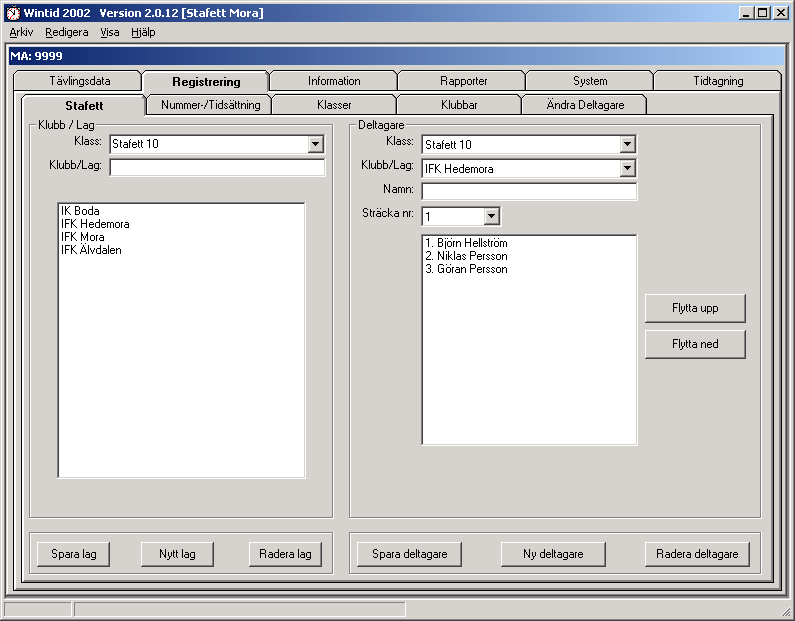Expand the Klass dropdown in Klubb / Lag
795x621 pixels.
315,144
